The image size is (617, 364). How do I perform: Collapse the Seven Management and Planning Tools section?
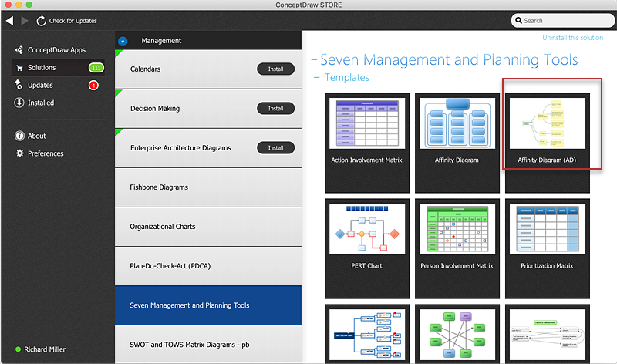[x=314, y=60]
